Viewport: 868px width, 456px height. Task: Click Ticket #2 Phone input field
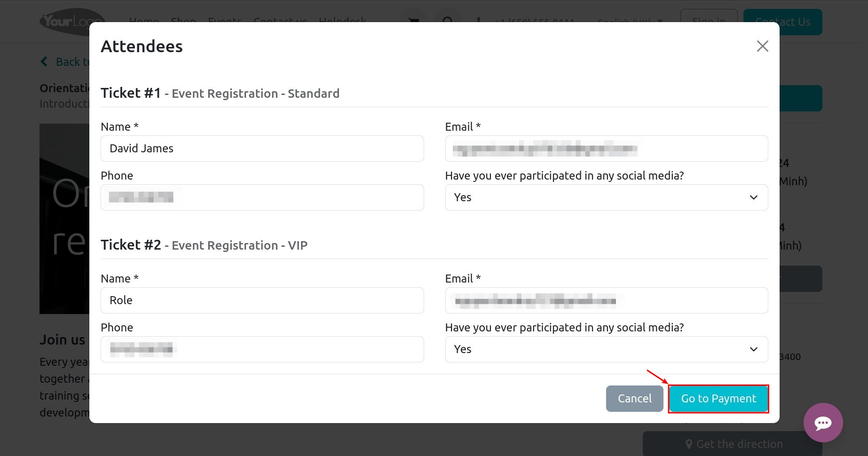[x=262, y=349]
